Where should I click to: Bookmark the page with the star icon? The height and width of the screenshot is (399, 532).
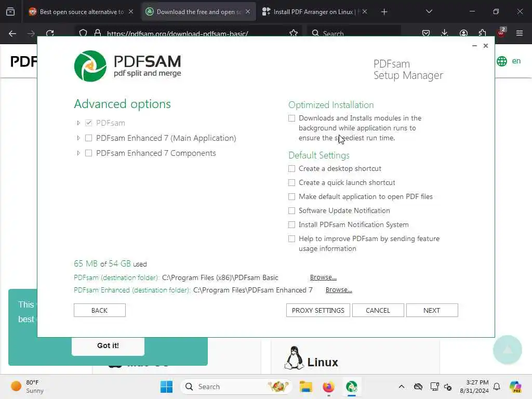[294, 33]
